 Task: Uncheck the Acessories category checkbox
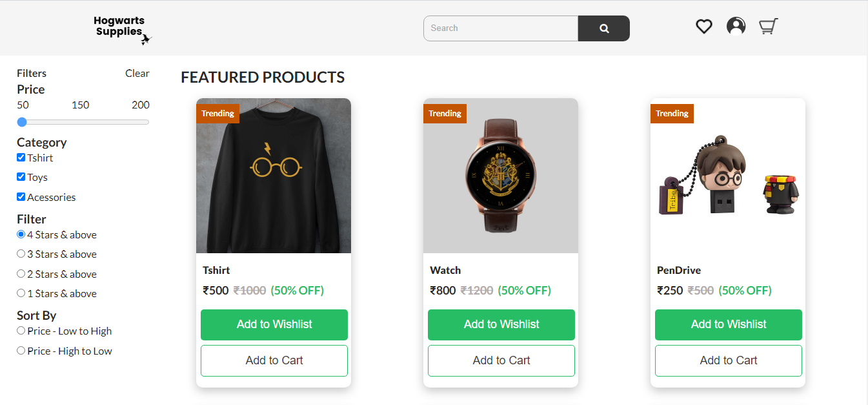[21, 196]
